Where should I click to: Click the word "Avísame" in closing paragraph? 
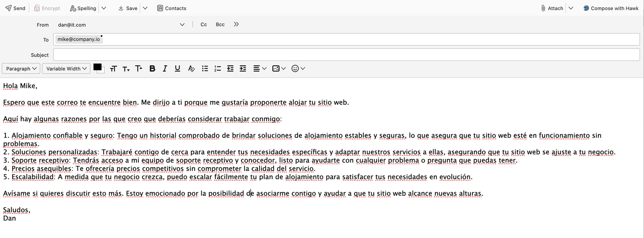[17, 193]
